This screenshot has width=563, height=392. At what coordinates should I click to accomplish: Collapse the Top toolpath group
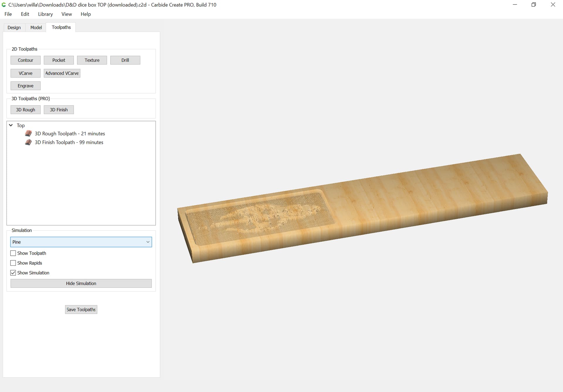point(11,125)
